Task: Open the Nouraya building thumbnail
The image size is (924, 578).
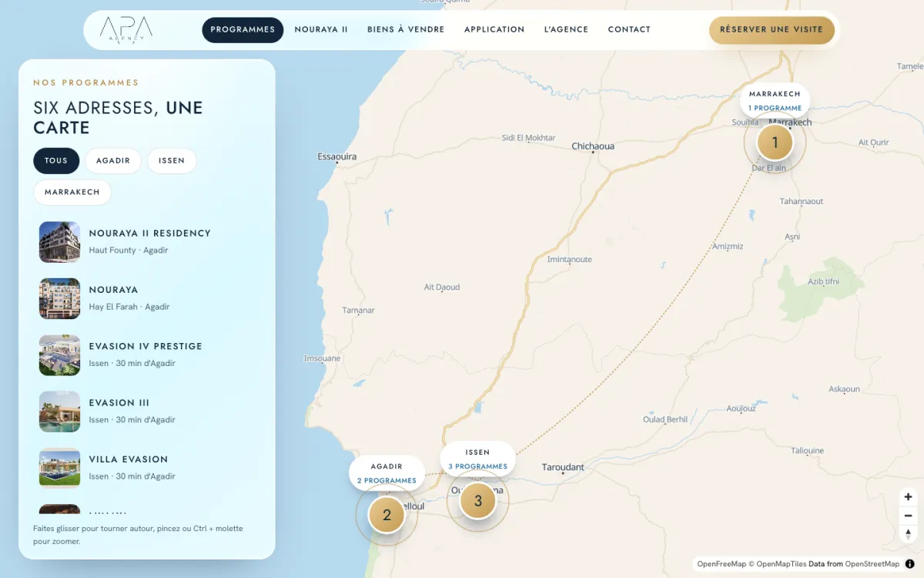Action: click(59, 299)
